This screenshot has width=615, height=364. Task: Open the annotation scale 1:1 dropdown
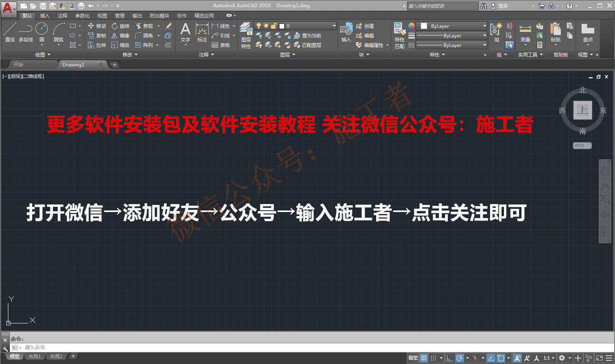coord(549,358)
